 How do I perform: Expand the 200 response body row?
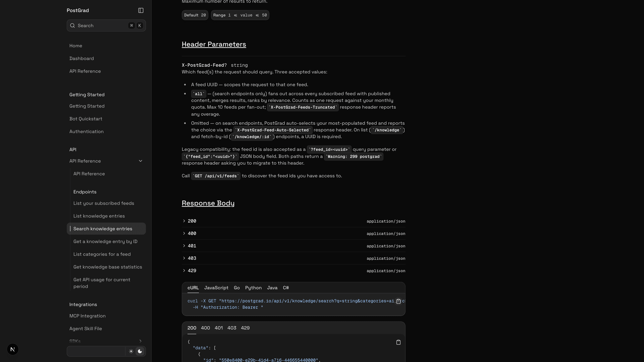tap(293, 221)
